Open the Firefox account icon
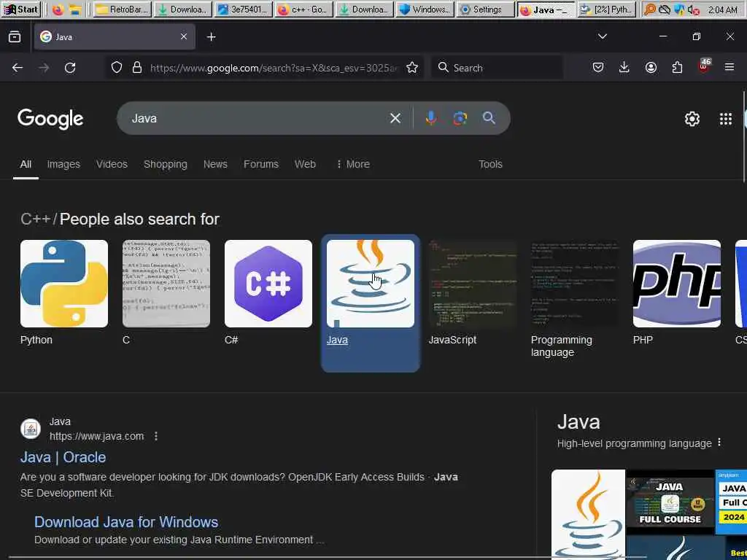The width and height of the screenshot is (747, 560). click(651, 68)
